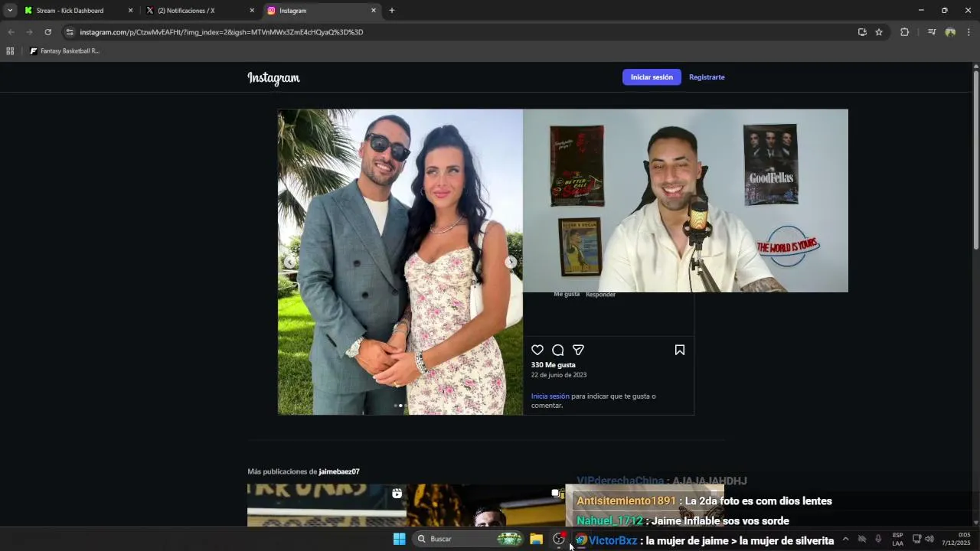Share the post with the paper plane icon
980x551 pixels.
click(579, 350)
